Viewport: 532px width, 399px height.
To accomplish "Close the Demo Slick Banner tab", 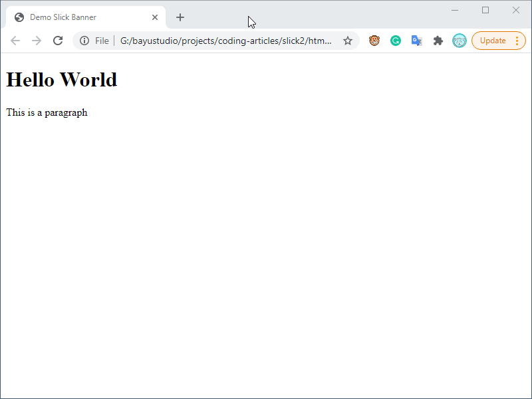I will (155, 17).
